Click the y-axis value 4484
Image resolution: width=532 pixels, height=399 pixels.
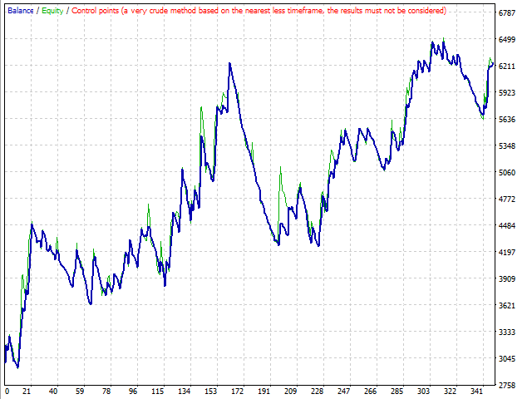point(507,225)
